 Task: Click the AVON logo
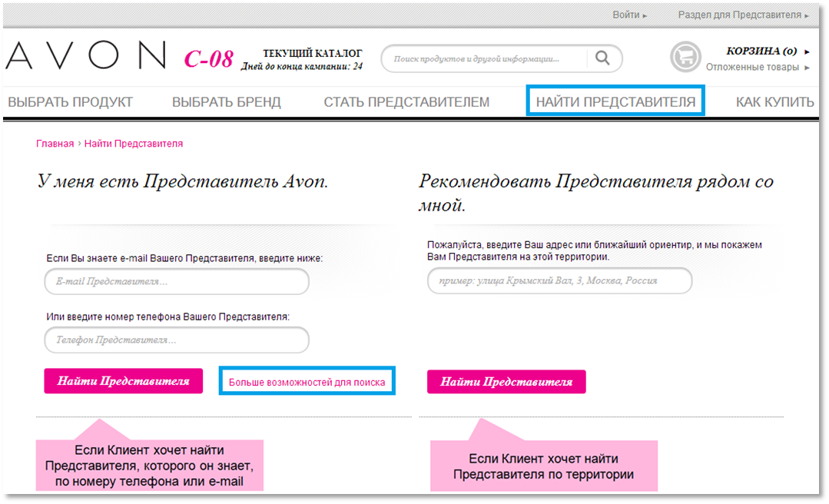(x=85, y=55)
